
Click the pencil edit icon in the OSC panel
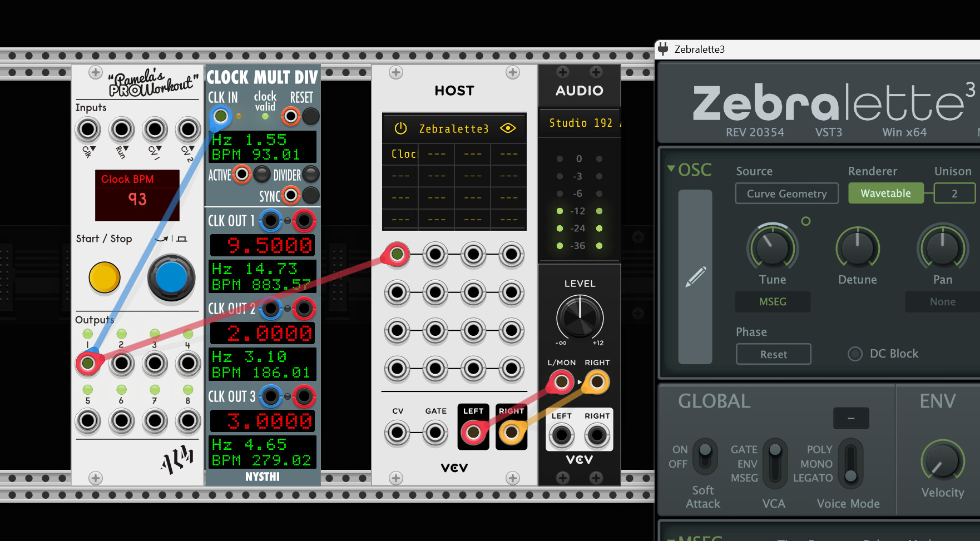[x=695, y=276]
